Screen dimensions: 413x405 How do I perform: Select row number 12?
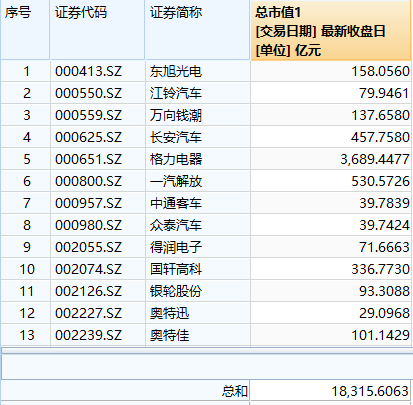[26, 313]
